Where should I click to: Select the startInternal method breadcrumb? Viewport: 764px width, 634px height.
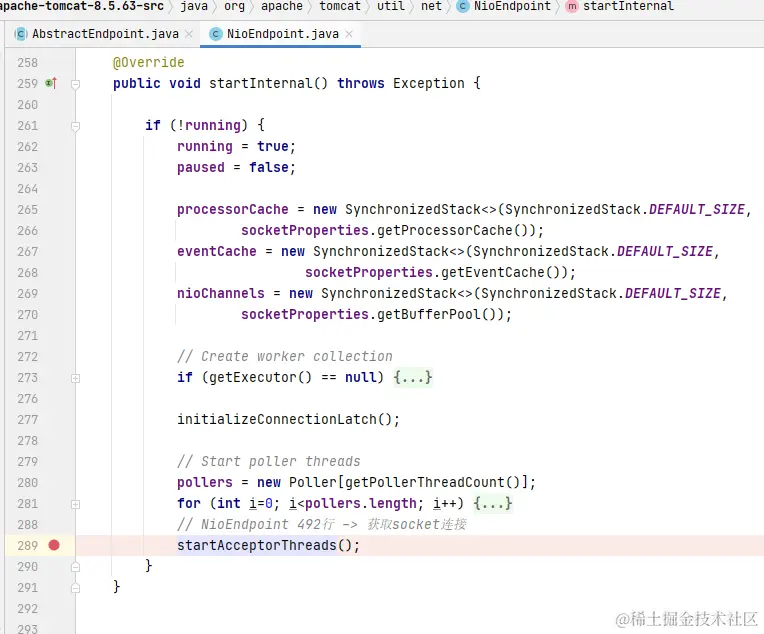tap(629, 6)
